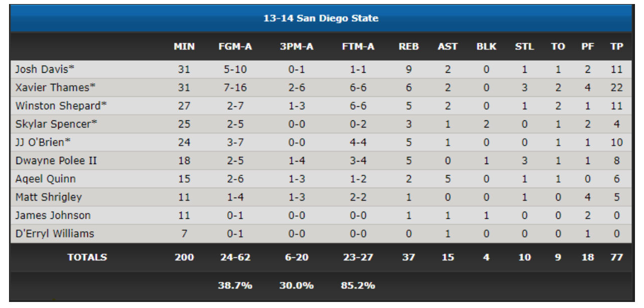Click the 13-14 San Diego State title bar
The width and height of the screenshot is (644, 308).
(x=321, y=19)
